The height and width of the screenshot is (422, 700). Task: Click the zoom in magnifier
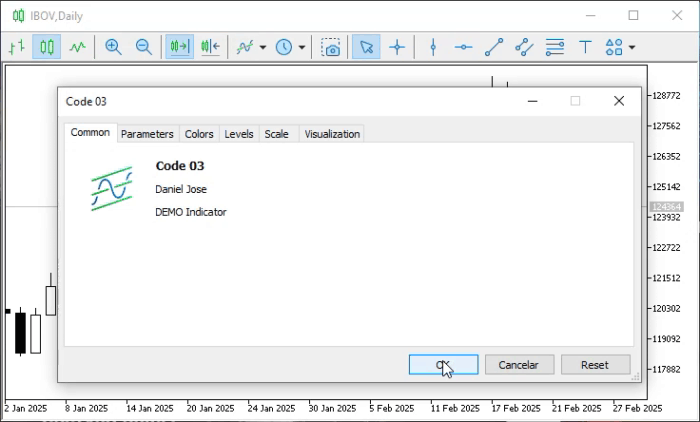click(x=113, y=47)
